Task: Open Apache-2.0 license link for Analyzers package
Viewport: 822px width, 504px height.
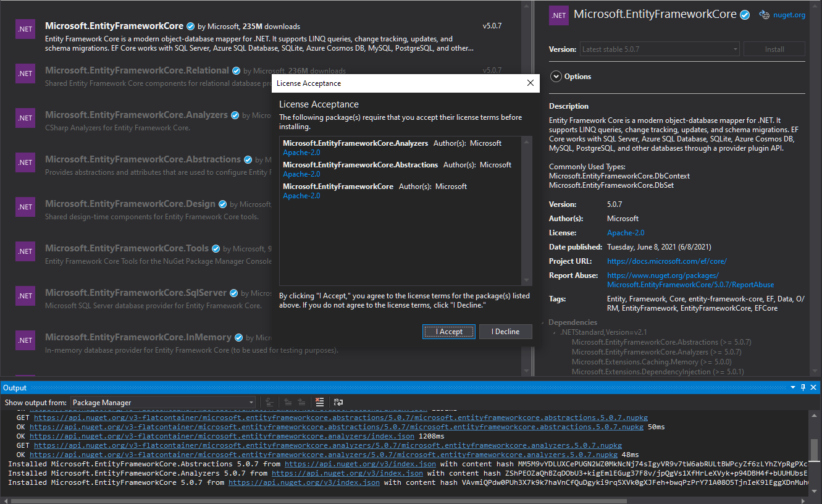Action: coord(301,153)
